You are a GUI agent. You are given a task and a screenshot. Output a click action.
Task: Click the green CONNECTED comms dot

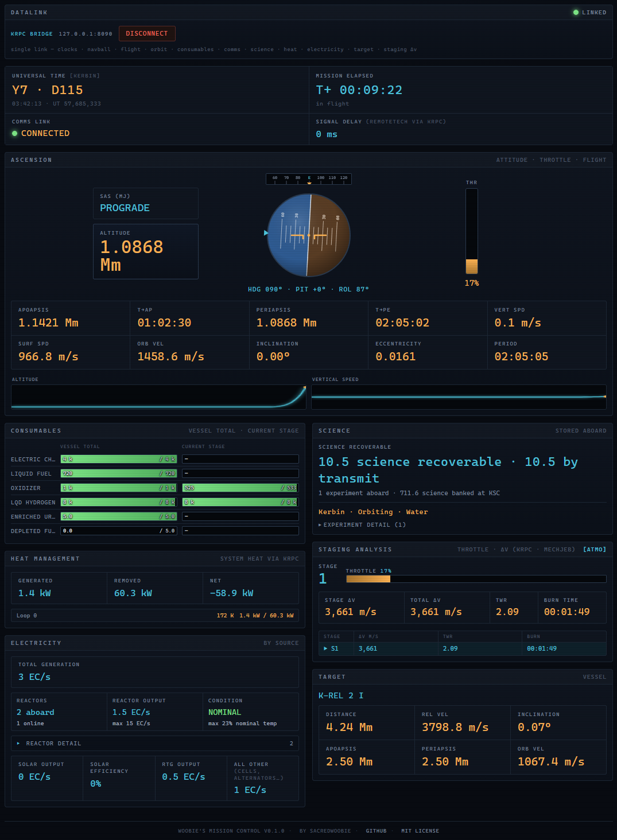[x=15, y=133]
